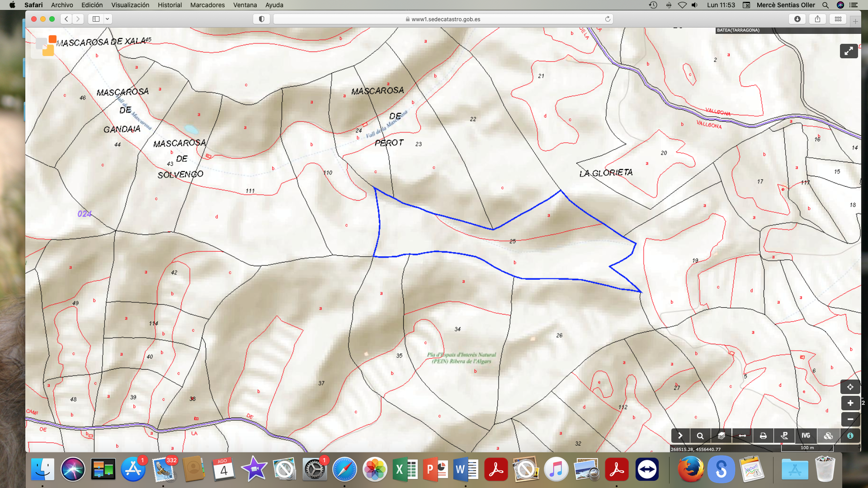Toggle map fullscreen mode

tap(849, 51)
